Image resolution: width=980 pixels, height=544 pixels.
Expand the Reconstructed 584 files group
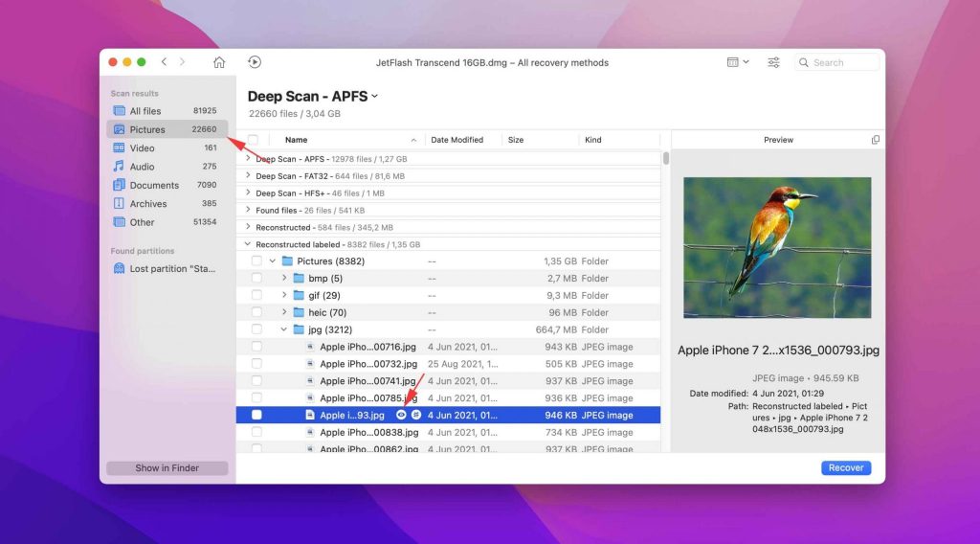[x=248, y=227]
